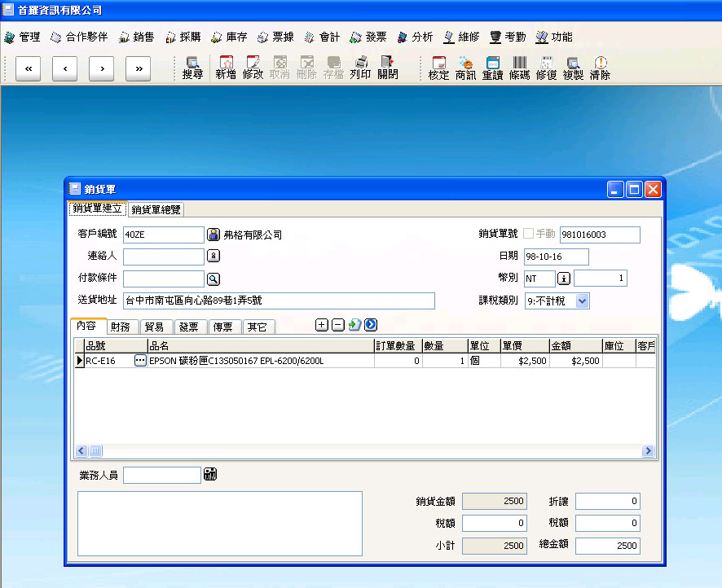Viewport: 722px width, 588px height.
Task: Click the grid horizontal scrollbar right arrow
Action: [x=648, y=451]
